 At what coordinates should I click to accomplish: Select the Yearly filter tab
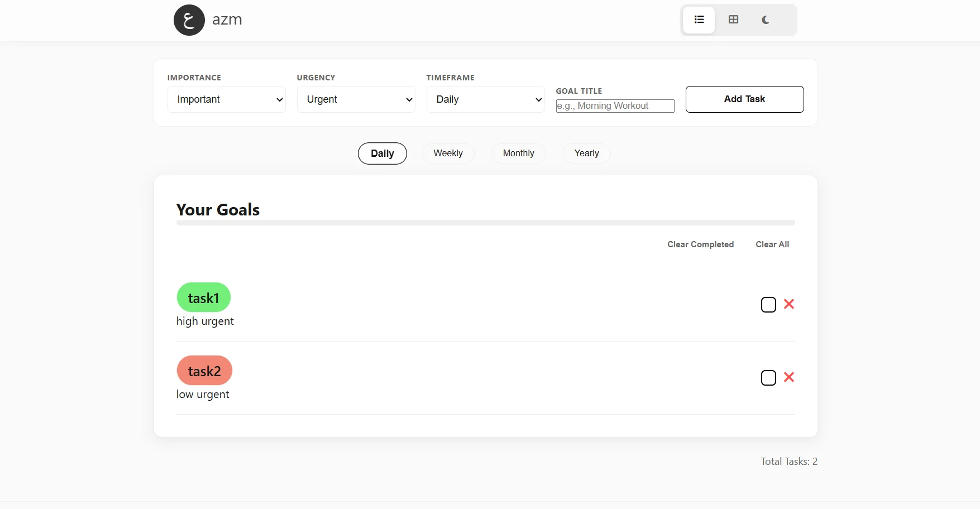pos(586,153)
